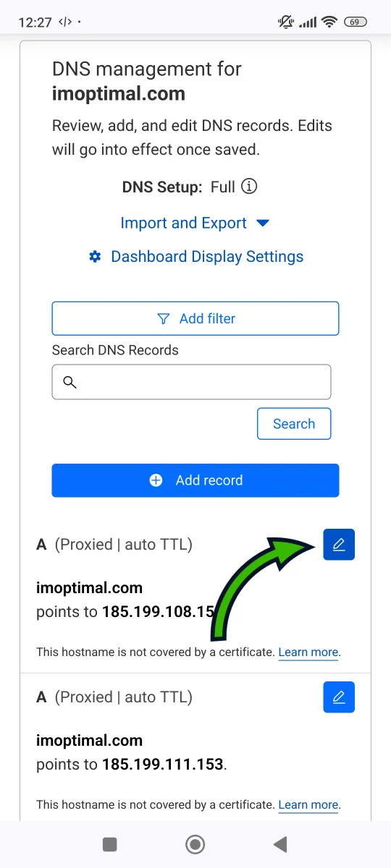391x868 pixels.
Task: Focus the Search DNS Records field
Action: [x=191, y=382]
